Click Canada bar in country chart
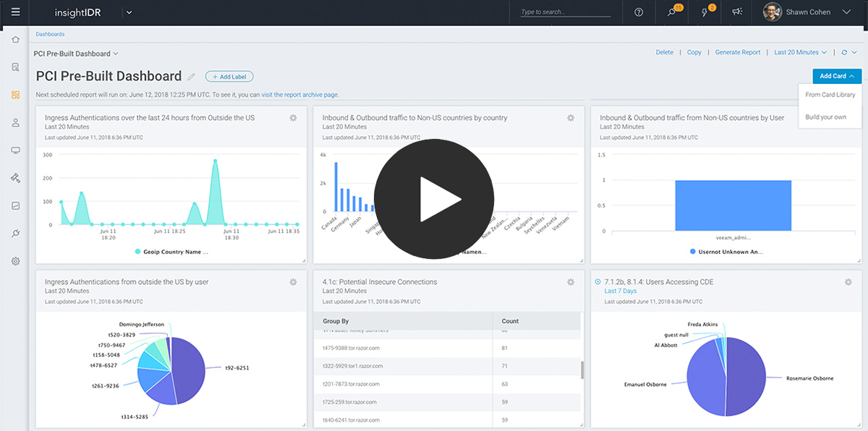868x431 pixels. (336, 187)
